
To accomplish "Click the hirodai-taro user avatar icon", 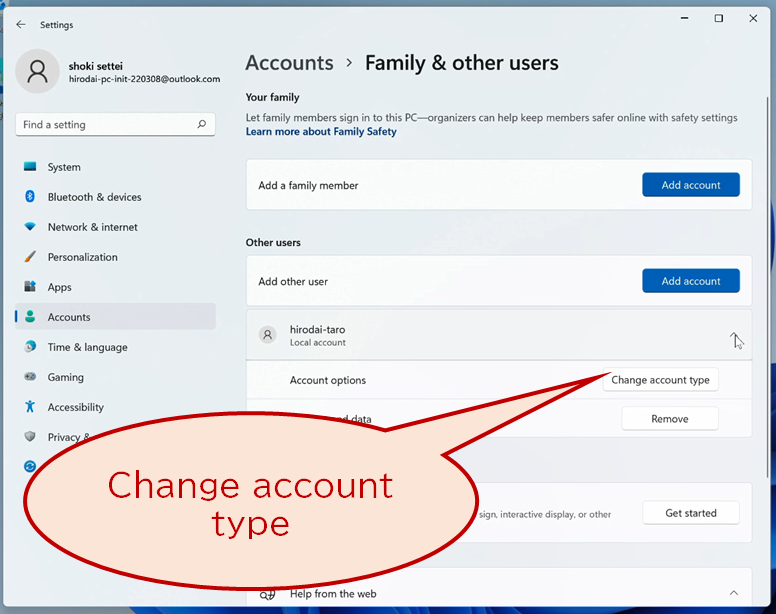I will coord(268,335).
